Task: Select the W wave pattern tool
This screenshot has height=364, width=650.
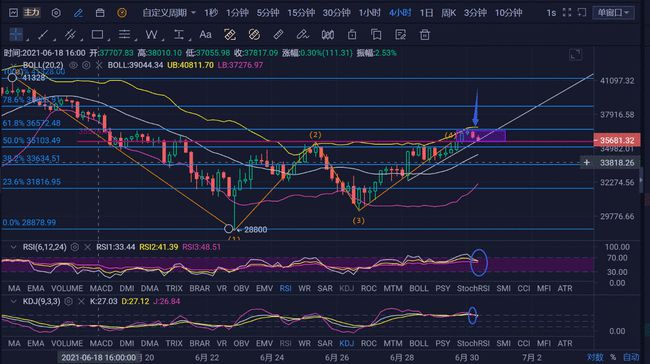Action: point(151,35)
